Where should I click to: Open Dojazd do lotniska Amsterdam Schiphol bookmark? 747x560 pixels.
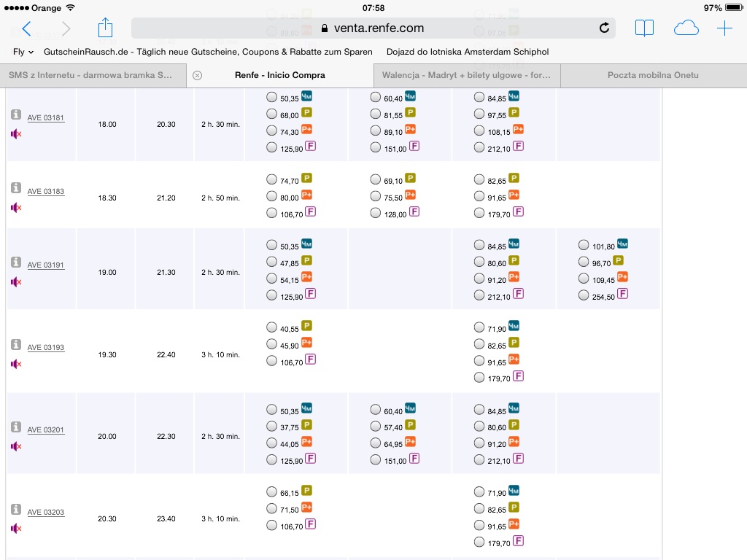[x=468, y=52]
